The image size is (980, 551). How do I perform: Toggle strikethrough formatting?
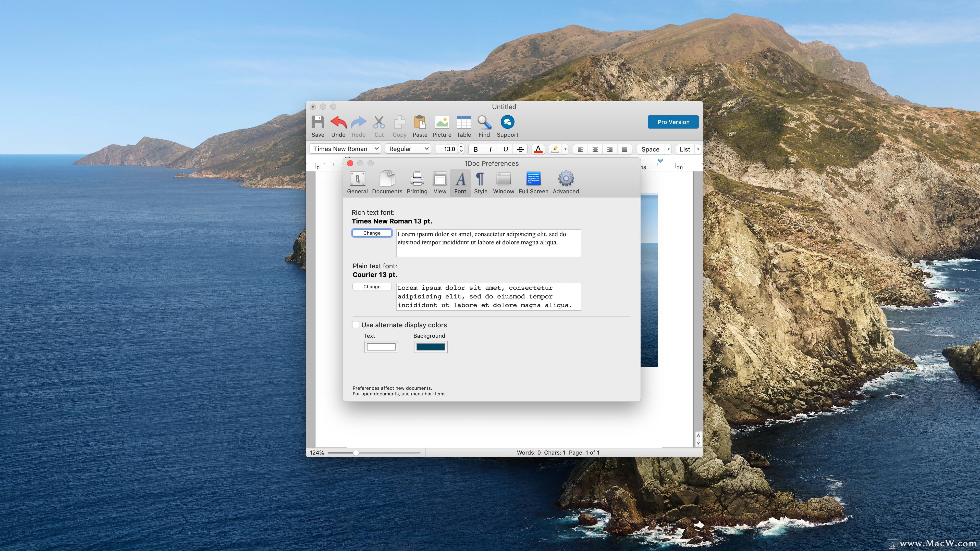[520, 149]
